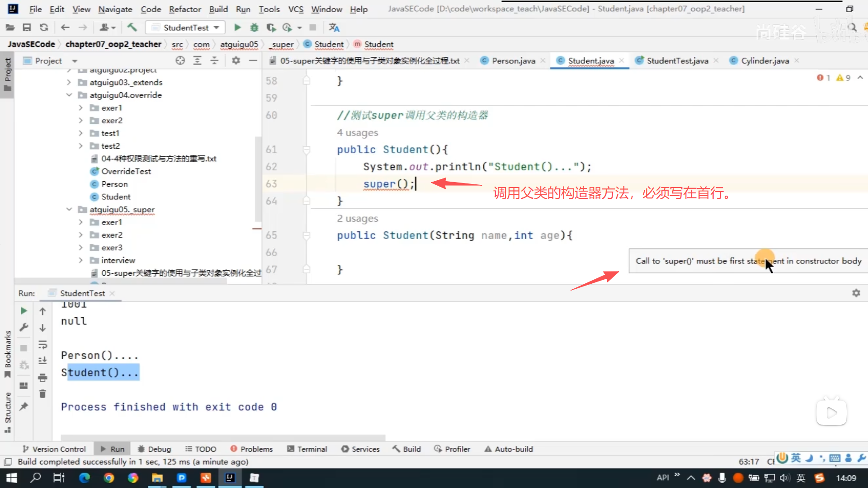Open the StudentTest run configuration dropdown

pos(186,28)
